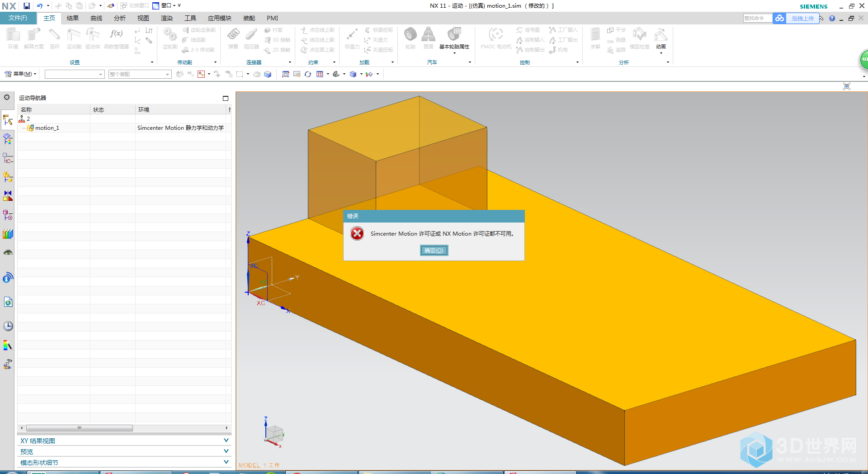Click the 名称 column header in navigator
868x474 pixels.
tap(54, 109)
